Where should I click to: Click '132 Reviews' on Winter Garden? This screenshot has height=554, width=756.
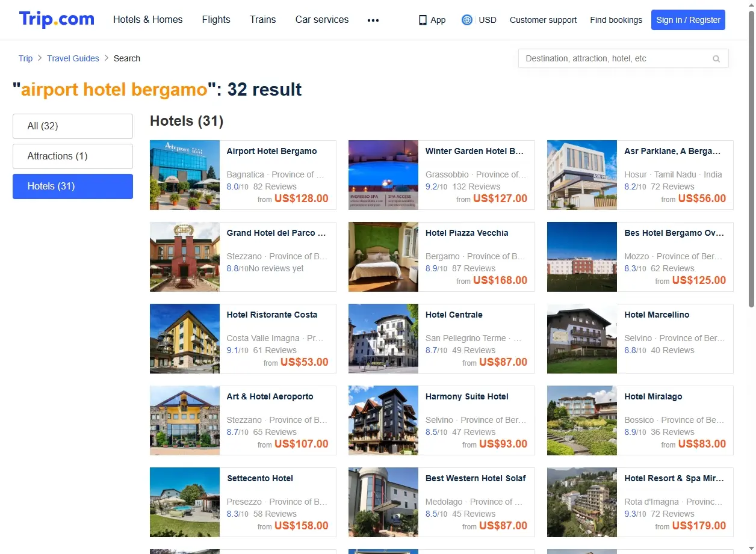click(476, 186)
